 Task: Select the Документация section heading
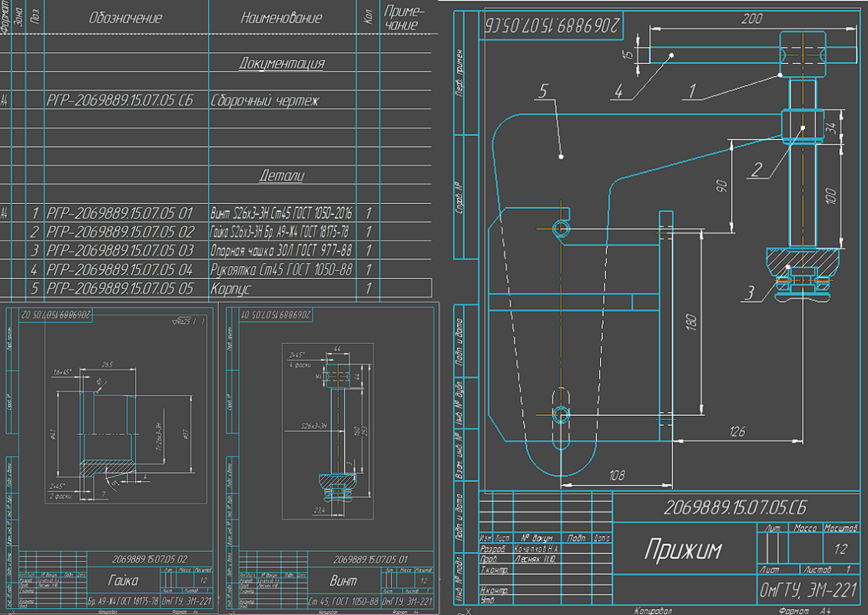281,63
